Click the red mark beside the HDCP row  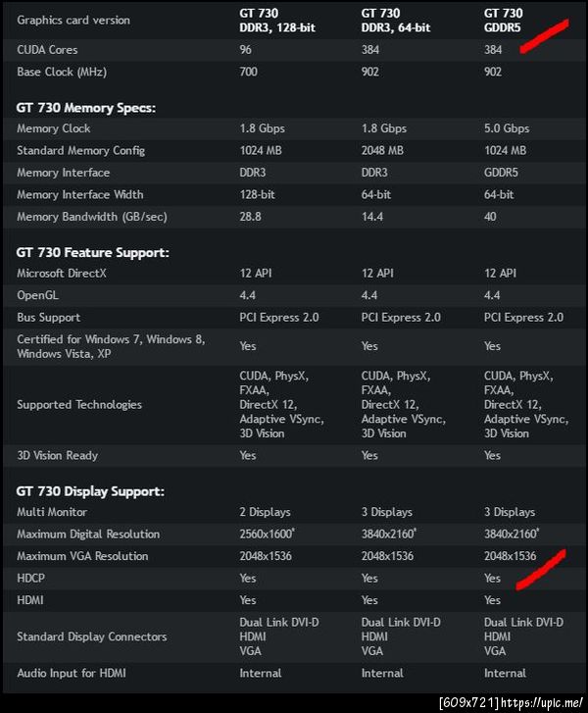pyautogui.click(x=541, y=571)
